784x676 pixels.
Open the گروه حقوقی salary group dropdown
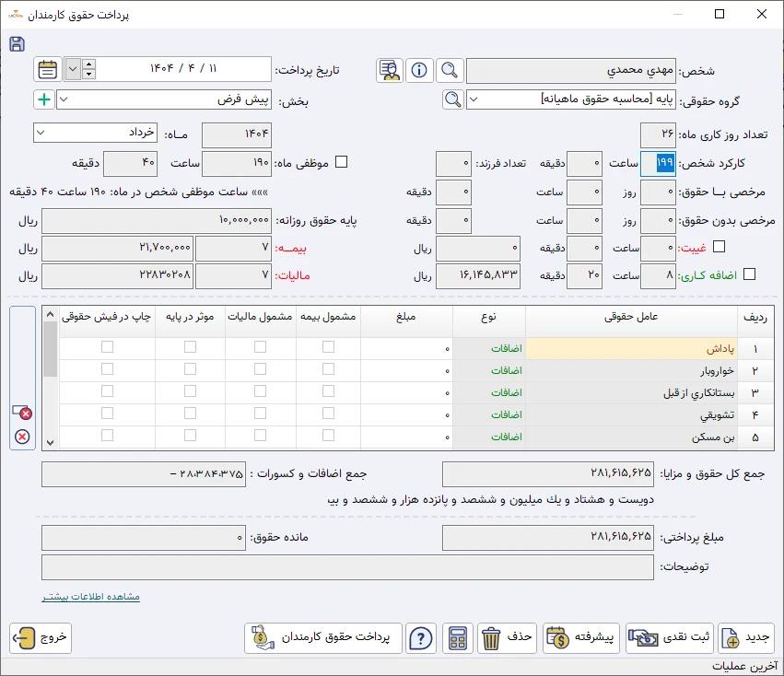[x=475, y=99]
